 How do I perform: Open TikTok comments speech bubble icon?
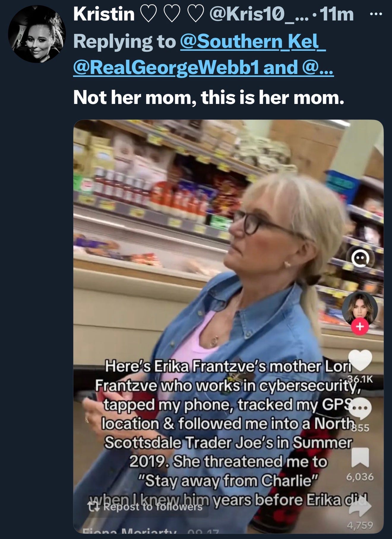tap(360, 409)
